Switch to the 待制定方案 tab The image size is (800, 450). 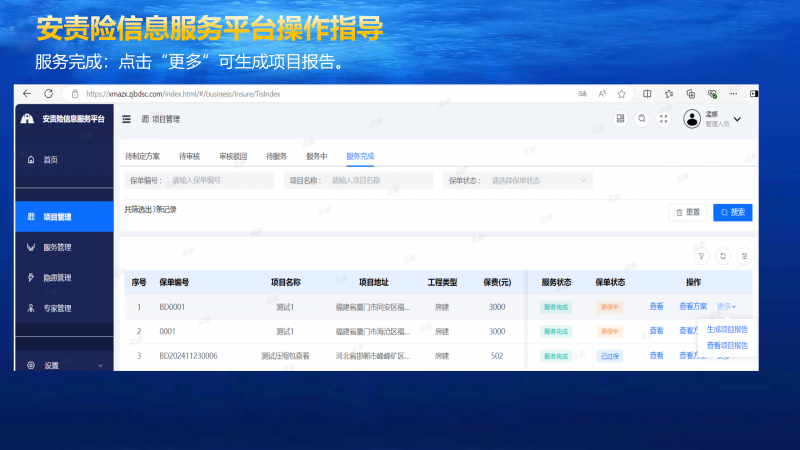142,156
